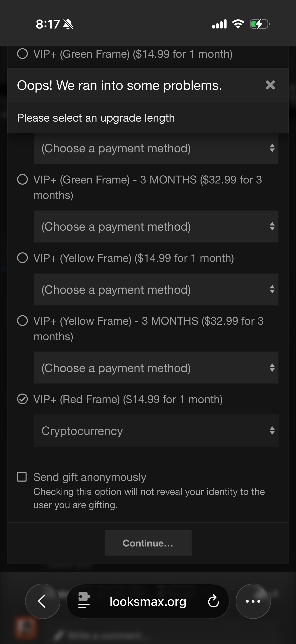Close the 'Oops' error message
Screen dimensions: 296x644
(x=270, y=85)
